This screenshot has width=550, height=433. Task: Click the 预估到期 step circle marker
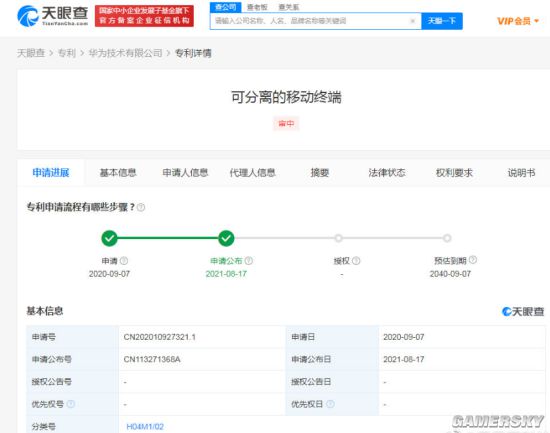(x=447, y=238)
